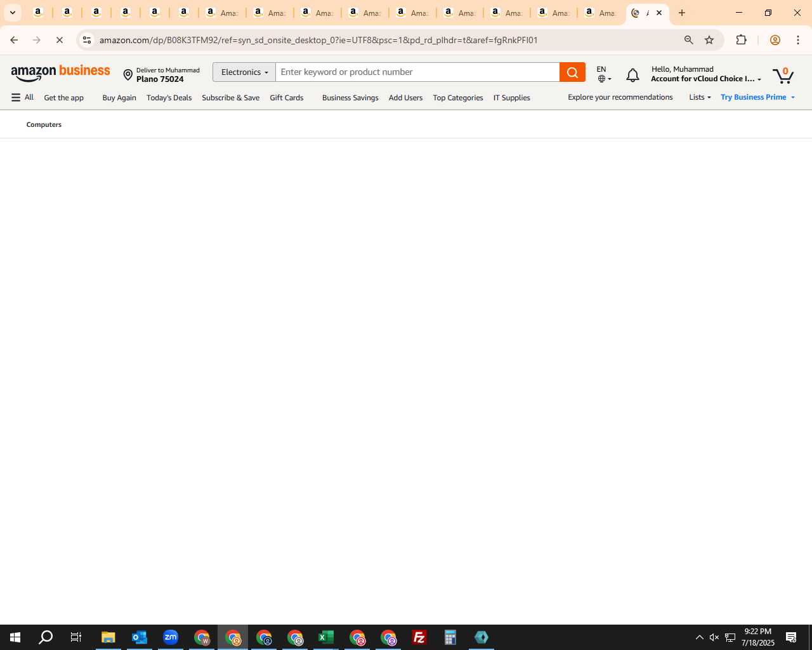Open Zoom from the taskbar

(x=171, y=637)
